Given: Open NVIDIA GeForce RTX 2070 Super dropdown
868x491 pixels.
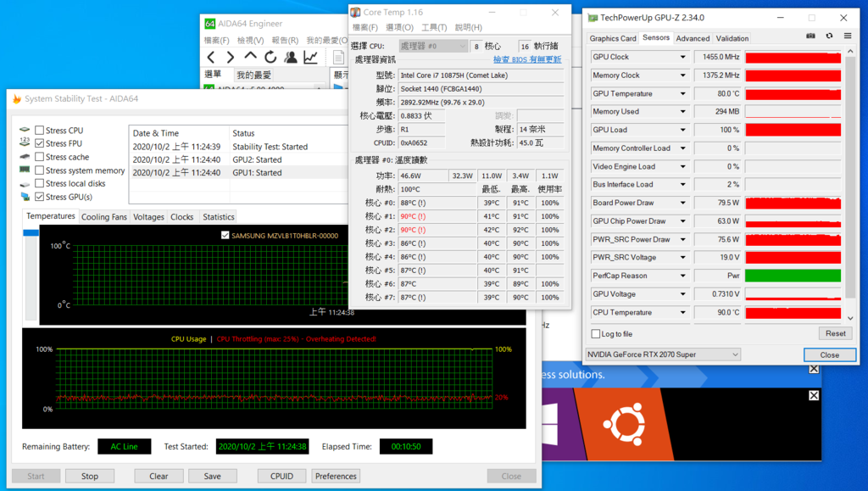Looking at the screenshot, I should pyautogui.click(x=663, y=354).
